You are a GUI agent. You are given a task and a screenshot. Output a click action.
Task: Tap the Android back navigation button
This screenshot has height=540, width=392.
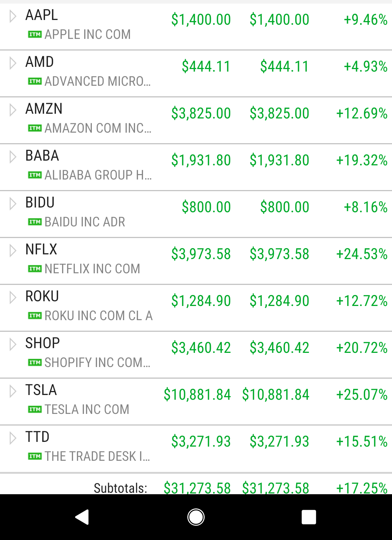click(82, 517)
